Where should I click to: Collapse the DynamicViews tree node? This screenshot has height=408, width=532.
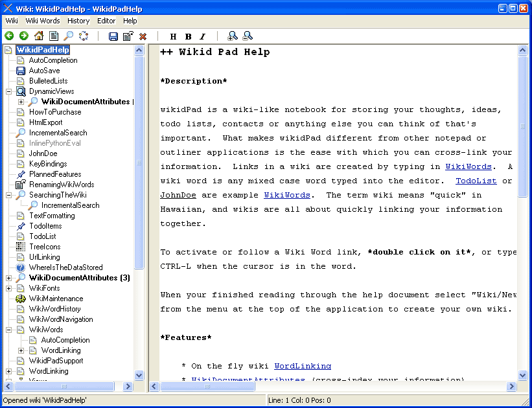click(8, 91)
